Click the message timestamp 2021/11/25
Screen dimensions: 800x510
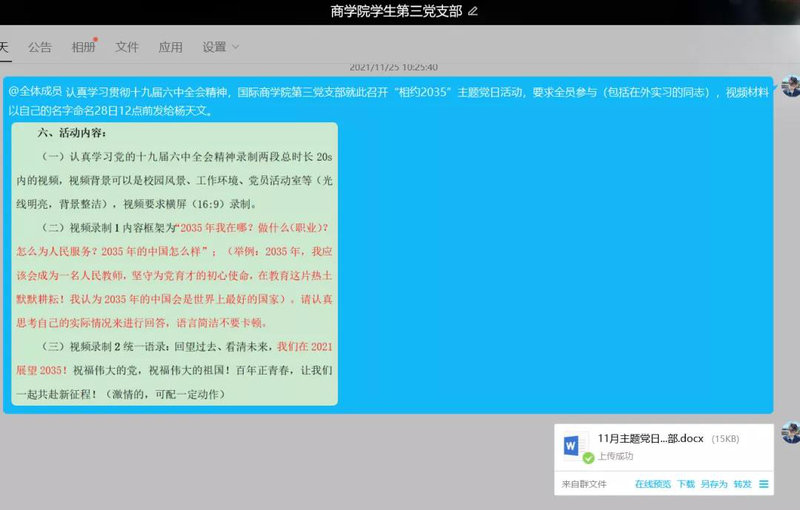pos(393,67)
